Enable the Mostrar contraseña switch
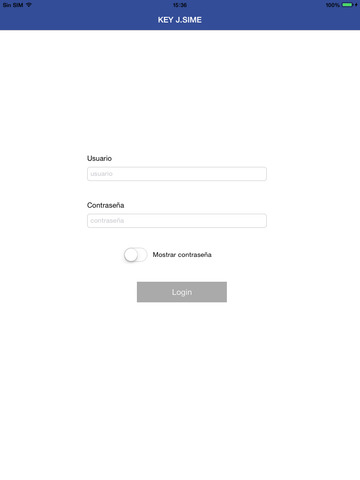The width and height of the screenshot is (360, 480). 135,255
